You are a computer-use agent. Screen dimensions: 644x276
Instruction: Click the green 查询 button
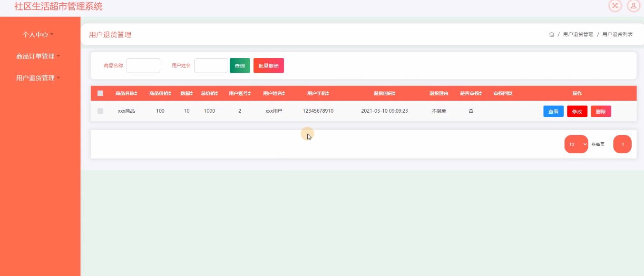click(240, 66)
